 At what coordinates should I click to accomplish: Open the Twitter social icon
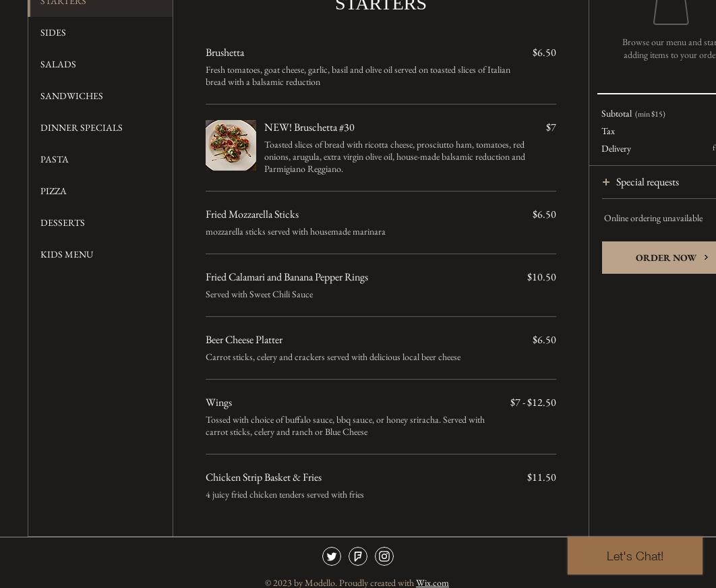click(x=332, y=556)
